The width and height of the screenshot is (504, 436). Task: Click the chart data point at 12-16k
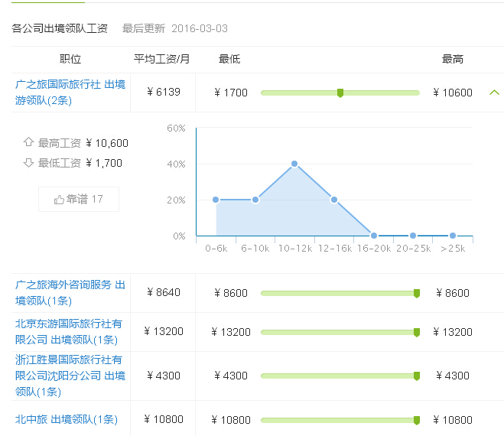coord(334,200)
